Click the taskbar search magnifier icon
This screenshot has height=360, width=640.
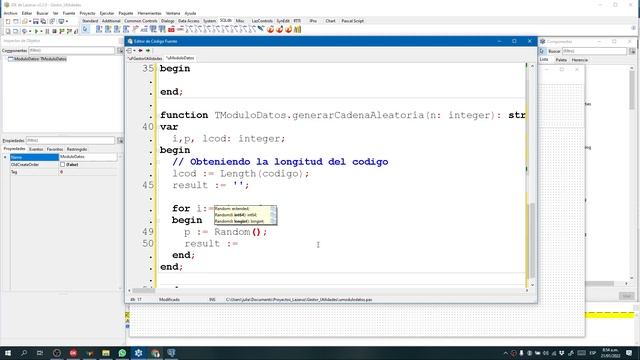click(24, 353)
